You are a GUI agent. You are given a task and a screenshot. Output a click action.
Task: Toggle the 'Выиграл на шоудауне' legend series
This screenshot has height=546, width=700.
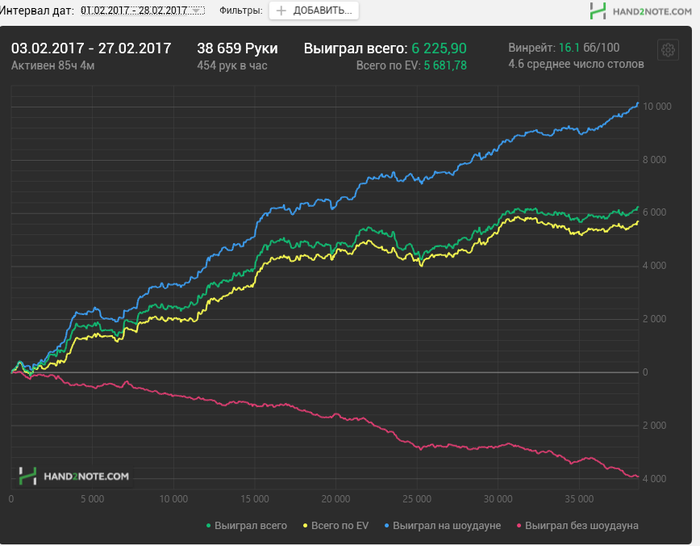(x=442, y=525)
